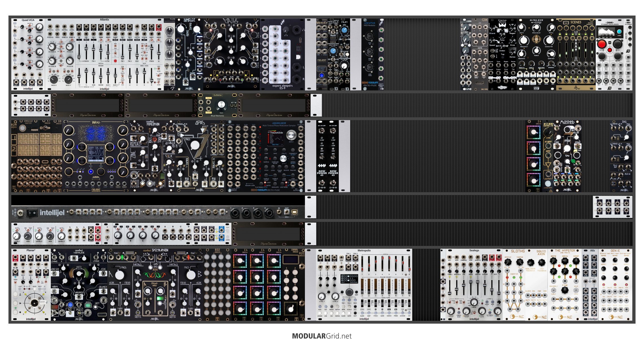Click the SCENES module title

pos(576,22)
